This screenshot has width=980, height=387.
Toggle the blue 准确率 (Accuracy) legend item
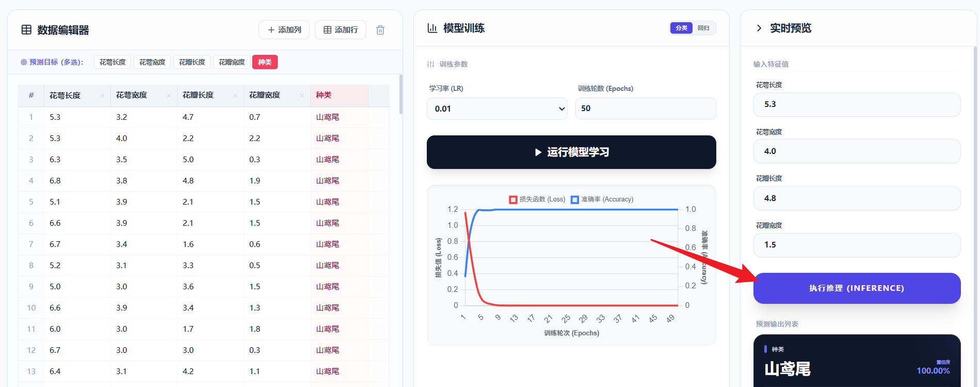pyautogui.click(x=575, y=199)
